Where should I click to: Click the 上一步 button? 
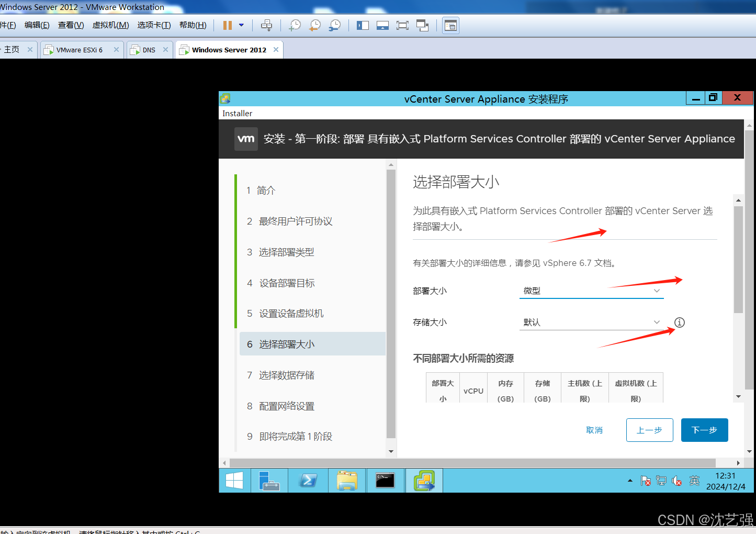point(649,430)
